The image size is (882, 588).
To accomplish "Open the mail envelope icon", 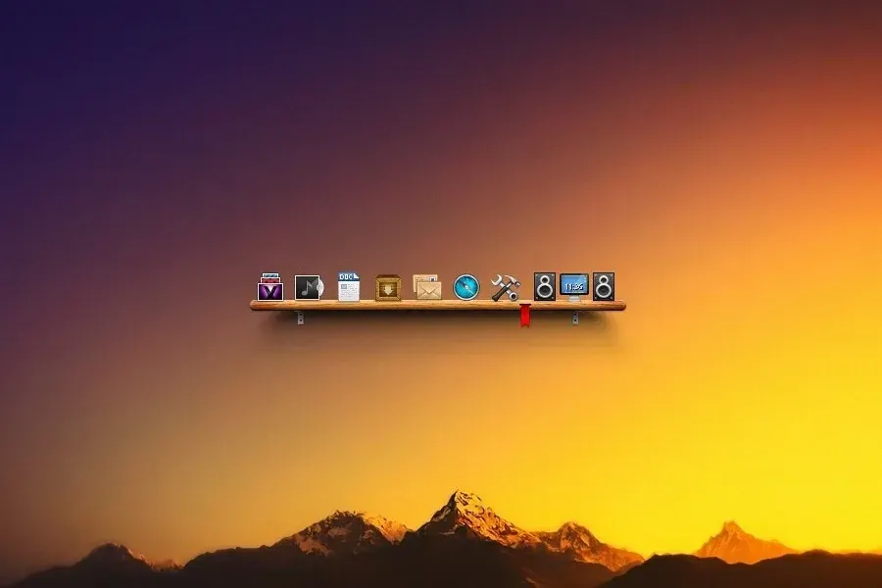I will point(427,287).
